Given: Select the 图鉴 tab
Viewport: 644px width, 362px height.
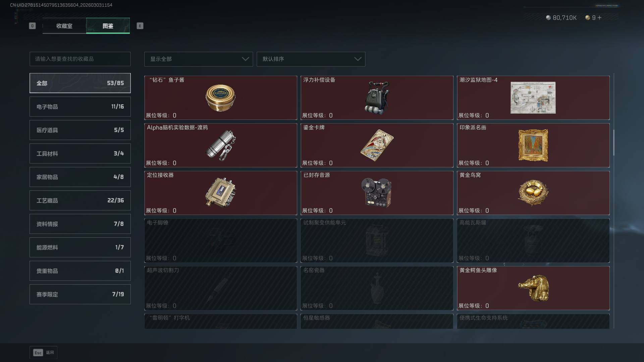Looking at the screenshot, I should (108, 26).
